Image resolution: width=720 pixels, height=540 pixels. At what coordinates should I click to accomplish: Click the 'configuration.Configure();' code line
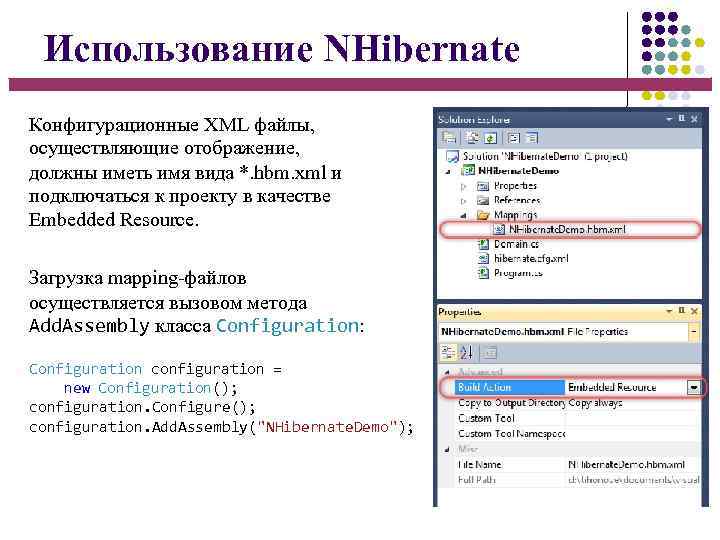click(142, 408)
